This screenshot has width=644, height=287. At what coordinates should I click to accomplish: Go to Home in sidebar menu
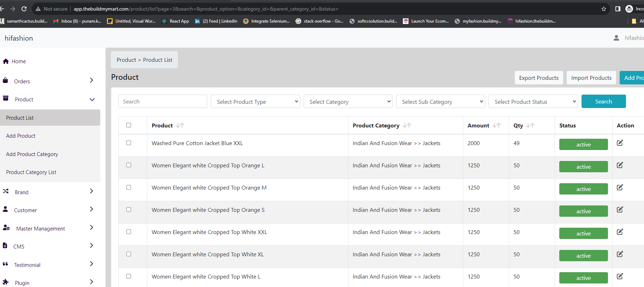click(19, 61)
